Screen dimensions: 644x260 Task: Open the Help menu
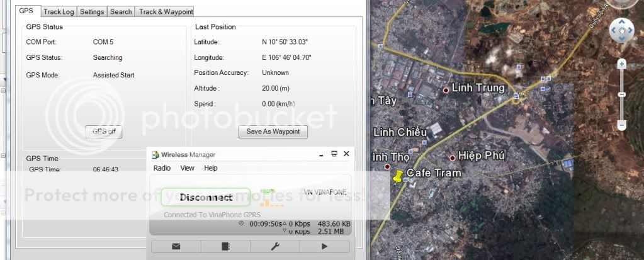click(x=210, y=168)
